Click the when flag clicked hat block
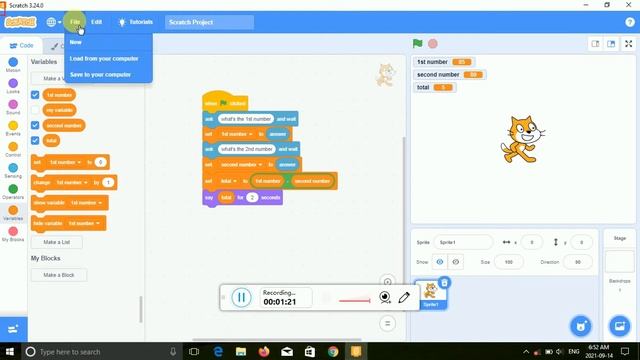 225,101
